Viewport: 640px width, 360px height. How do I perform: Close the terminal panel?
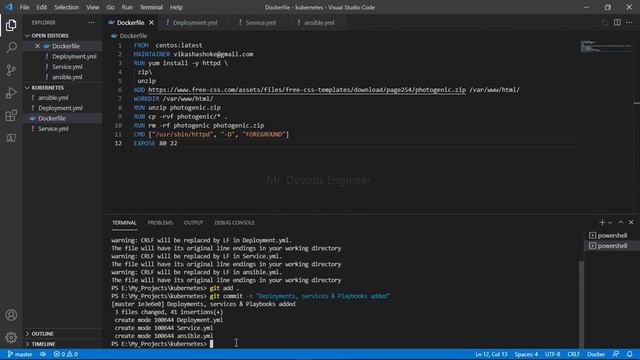click(631, 222)
